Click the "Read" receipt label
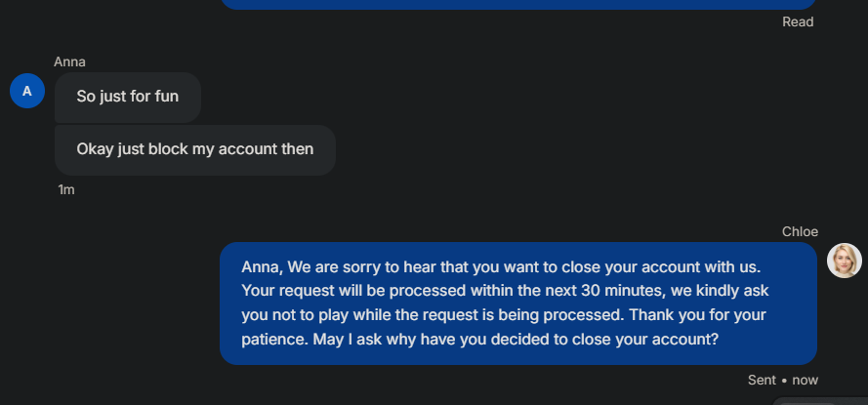Image resolution: width=868 pixels, height=405 pixels. [798, 21]
